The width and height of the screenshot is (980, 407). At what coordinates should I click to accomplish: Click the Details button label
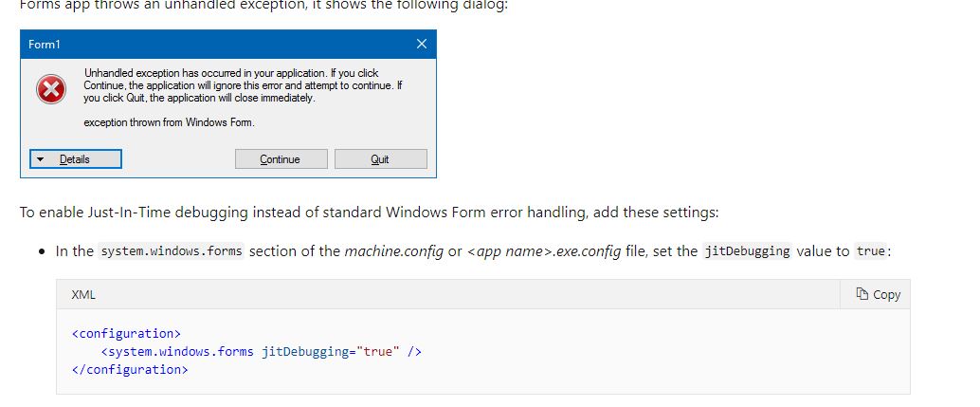tap(74, 159)
